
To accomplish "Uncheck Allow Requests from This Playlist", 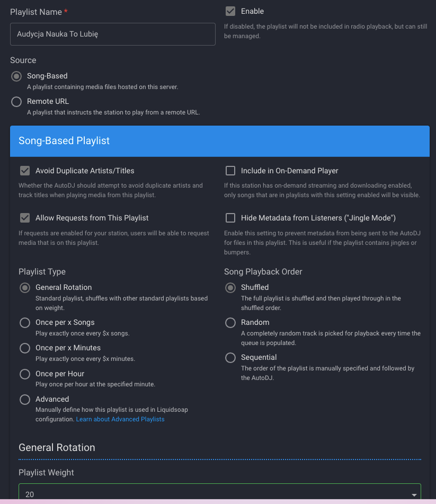I will [25, 218].
